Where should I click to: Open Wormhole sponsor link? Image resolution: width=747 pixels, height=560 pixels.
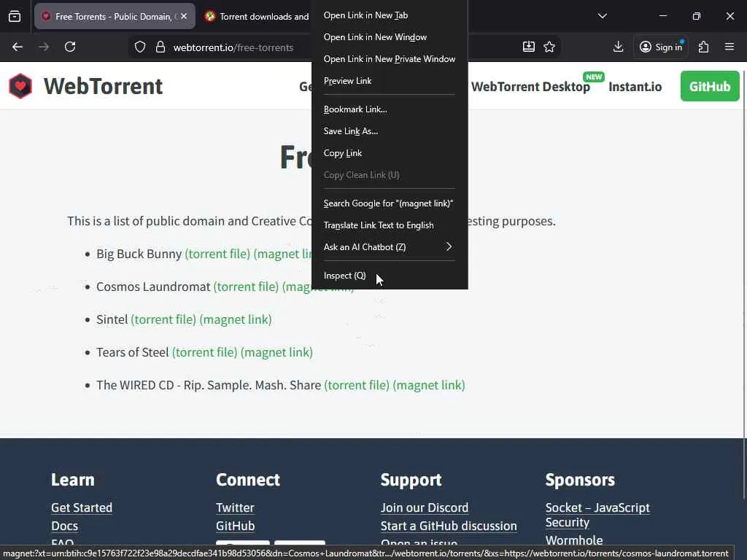click(x=574, y=540)
